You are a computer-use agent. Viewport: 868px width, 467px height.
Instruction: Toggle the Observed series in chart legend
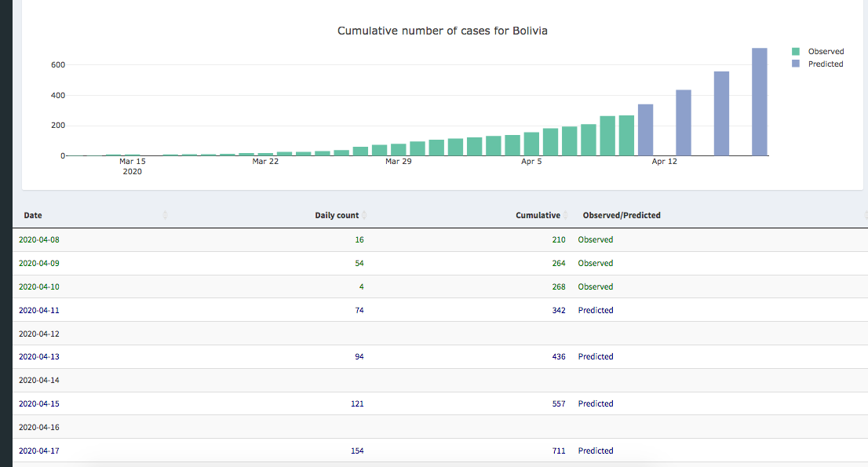[x=826, y=51]
